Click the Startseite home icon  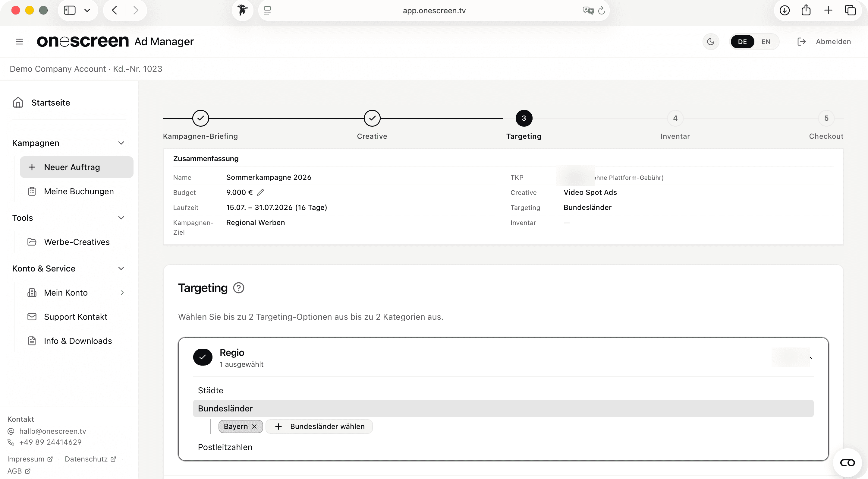coord(18,102)
